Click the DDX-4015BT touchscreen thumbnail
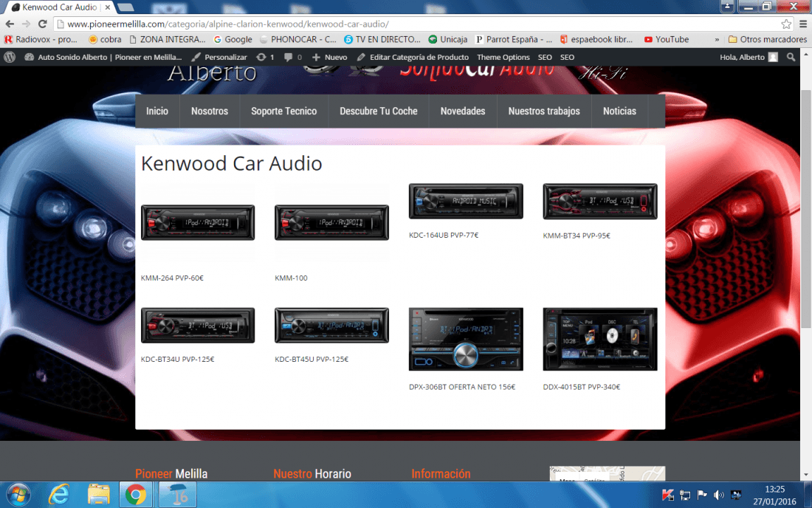This screenshot has width=812, height=508. coord(599,339)
